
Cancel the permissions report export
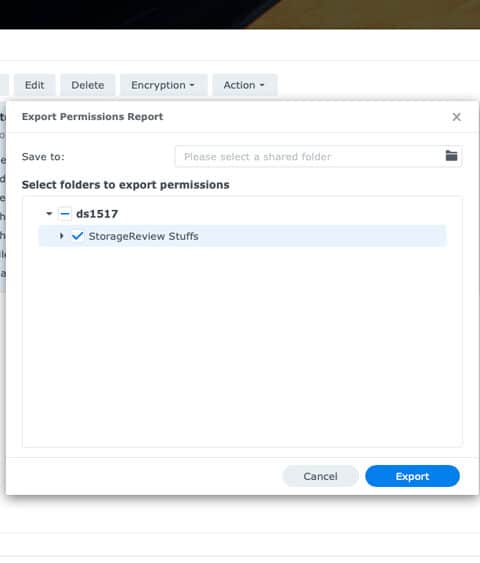[320, 476]
